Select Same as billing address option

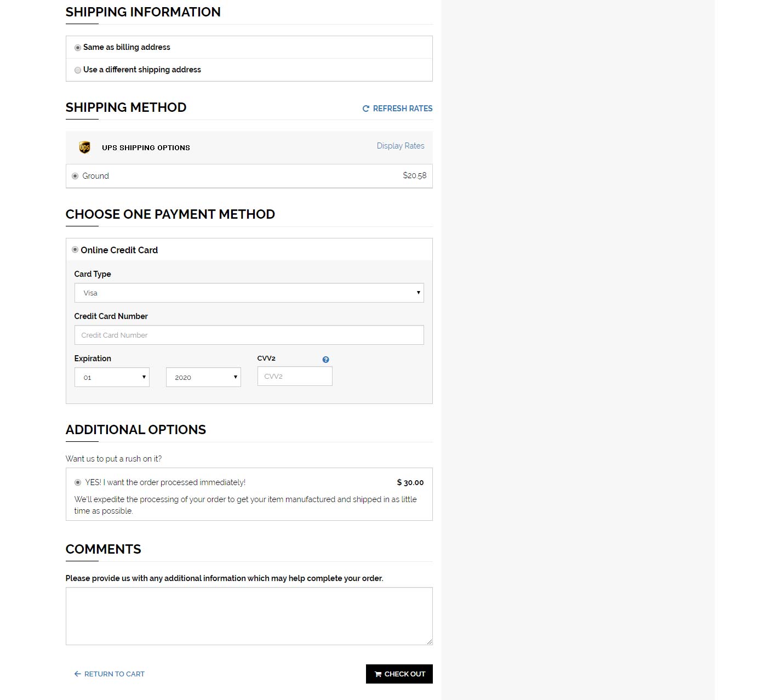78,48
